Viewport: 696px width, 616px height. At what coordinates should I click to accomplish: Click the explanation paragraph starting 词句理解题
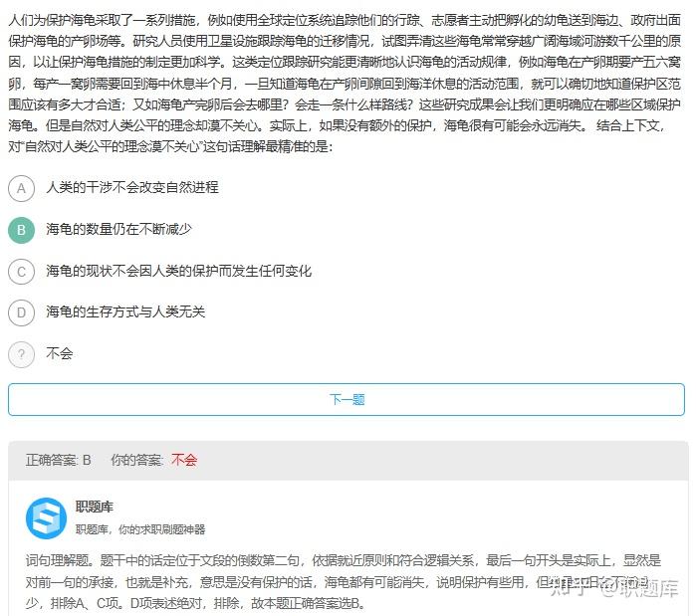[x=344, y=581]
